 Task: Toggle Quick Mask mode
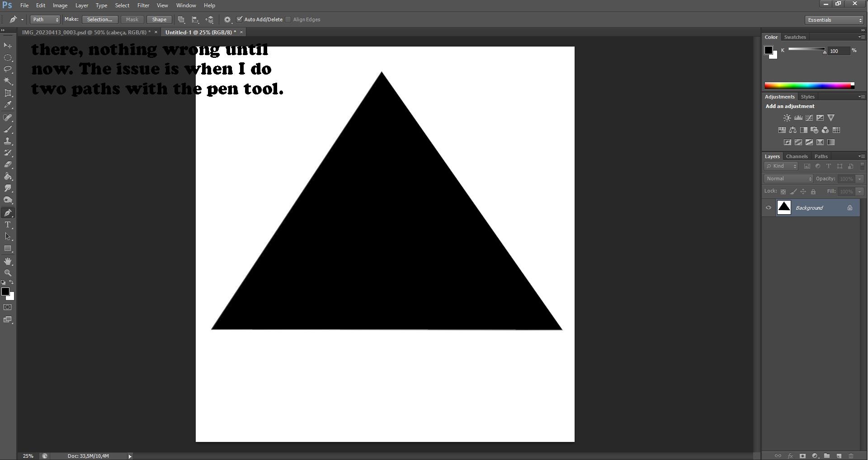(8, 307)
